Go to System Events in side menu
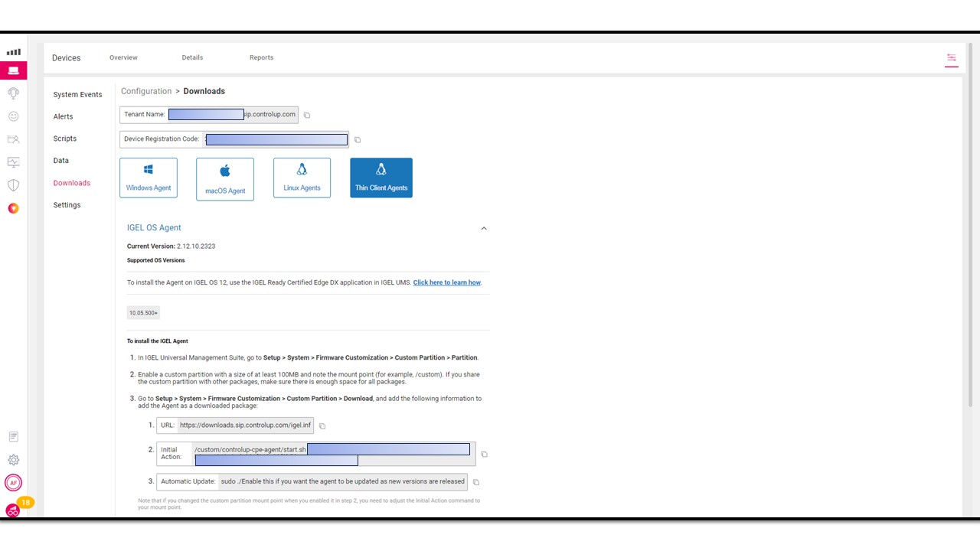Image resolution: width=980 pixels, height=551 pixels. pos(77,95)
